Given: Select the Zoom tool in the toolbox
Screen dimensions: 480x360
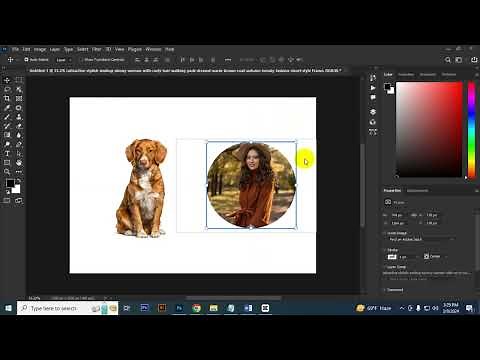Looking at the screenshot, I should [x=7, y=172].
